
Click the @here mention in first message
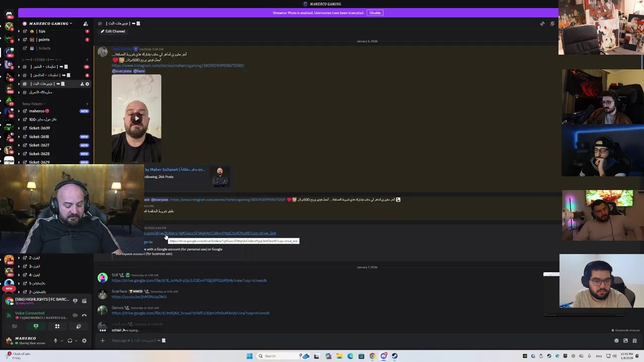click(139, 71)
